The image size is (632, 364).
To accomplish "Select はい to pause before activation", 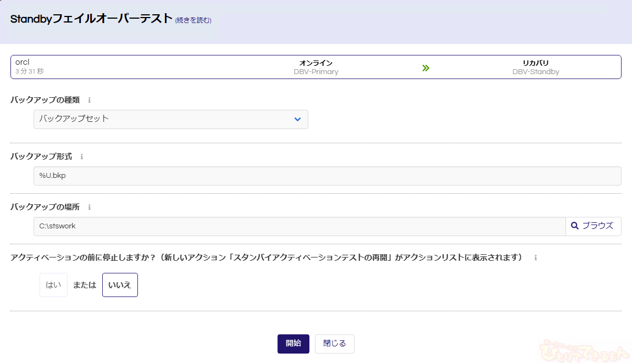I will coord(53,285).
